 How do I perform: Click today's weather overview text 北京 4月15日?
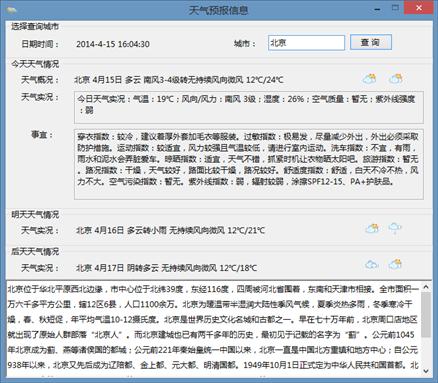click(179, 80)
